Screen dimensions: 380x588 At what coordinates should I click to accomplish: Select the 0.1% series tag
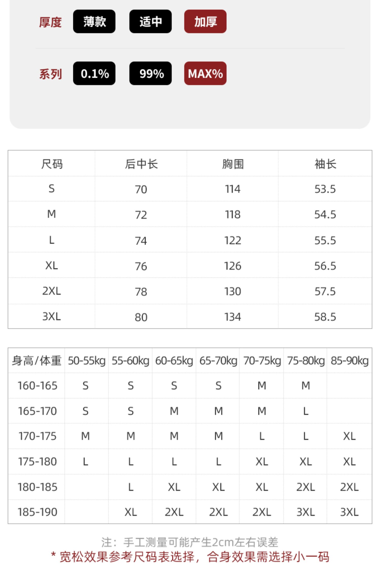[94, 73]
